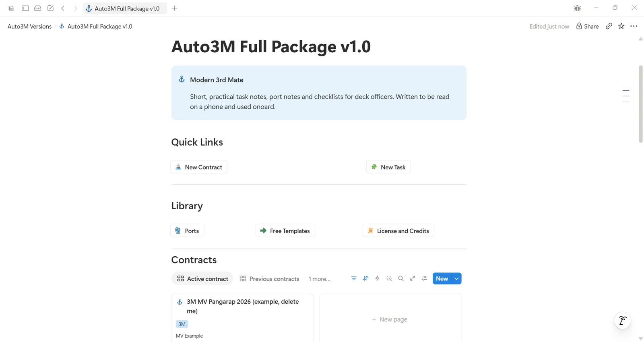Open a new tab with plus icon

[x=174, y=8]
